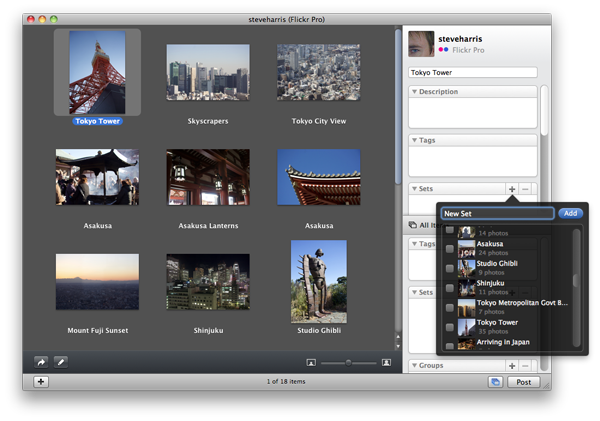This screenshot has height=421, width=600.
Task: Click the Post button
Action: point(523,382)
